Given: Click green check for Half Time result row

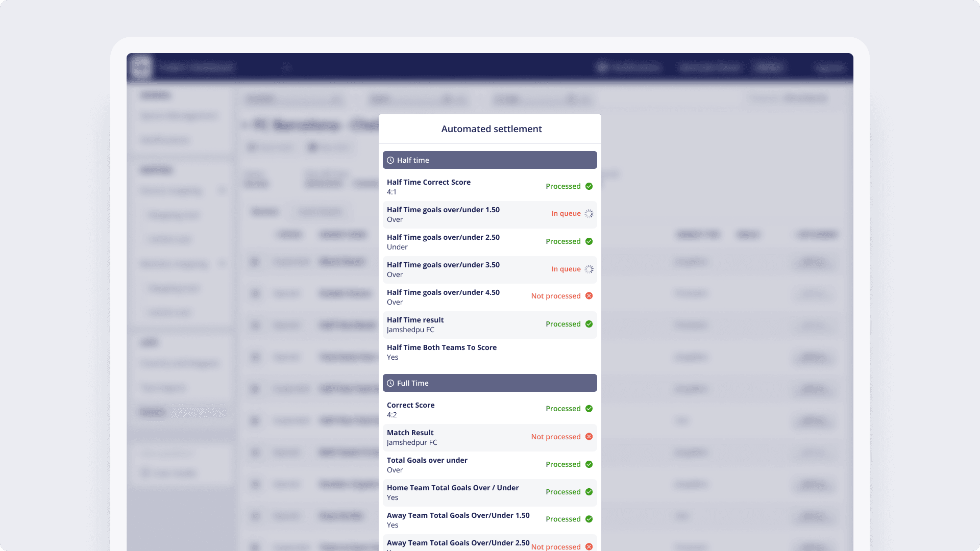Looking at the screenshot, I should click(x=589, y=324).
